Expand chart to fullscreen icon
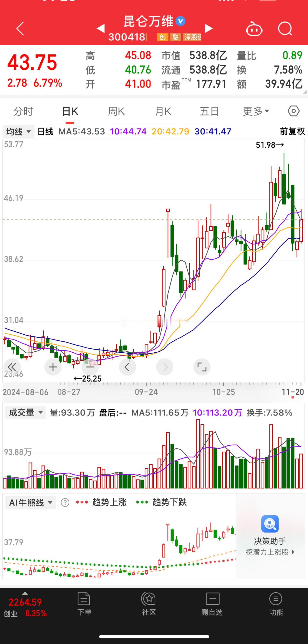The image size is (308, 644). (x=202, y=367)
